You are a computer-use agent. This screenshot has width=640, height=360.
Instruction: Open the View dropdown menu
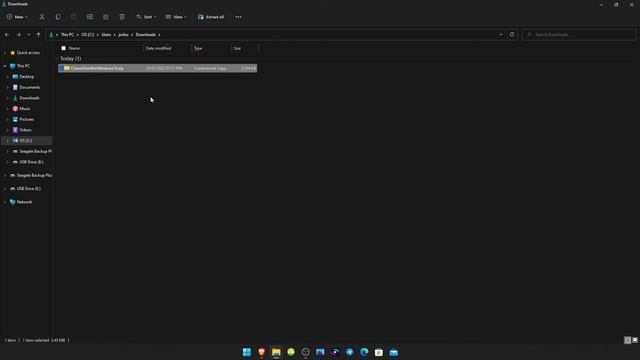coord(176,17)
